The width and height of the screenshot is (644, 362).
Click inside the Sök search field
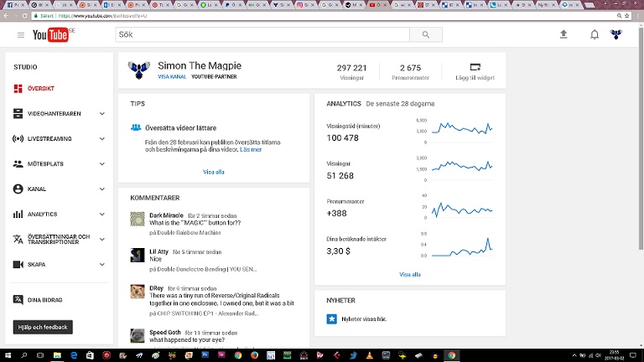coord(262,34)
